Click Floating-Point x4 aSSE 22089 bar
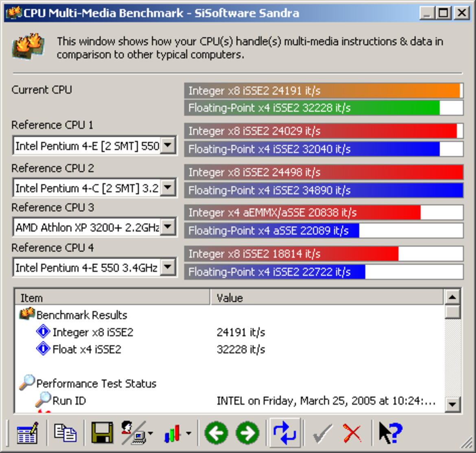Image resolution: width=476 pixels, height=453 pixels. (323, 230)
